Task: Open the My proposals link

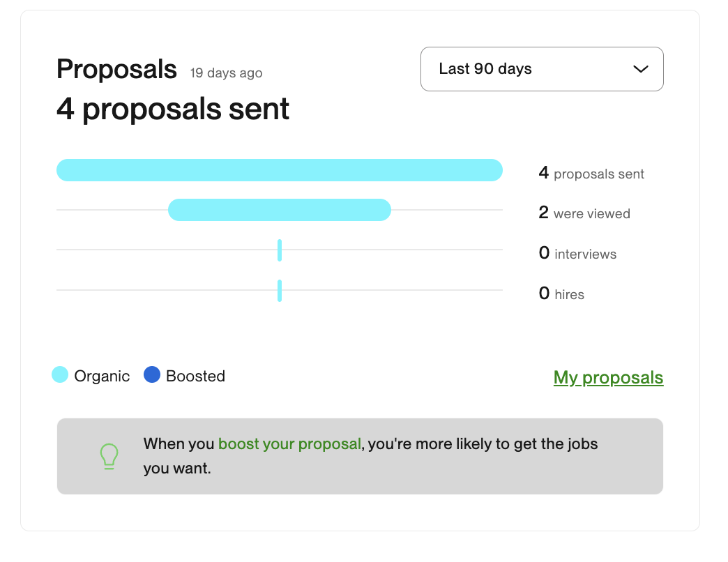Action: [x=607, y=377]
